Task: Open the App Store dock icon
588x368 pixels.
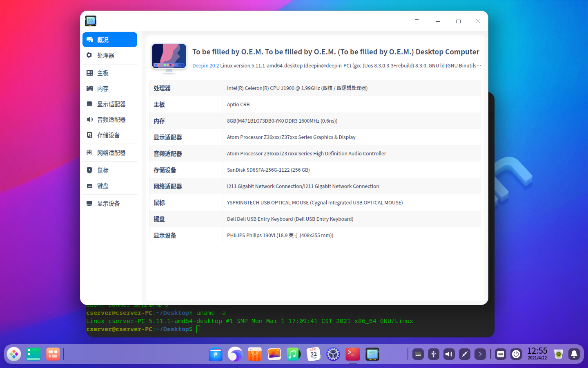Action: pyautogui.click(x=255, y=354)
